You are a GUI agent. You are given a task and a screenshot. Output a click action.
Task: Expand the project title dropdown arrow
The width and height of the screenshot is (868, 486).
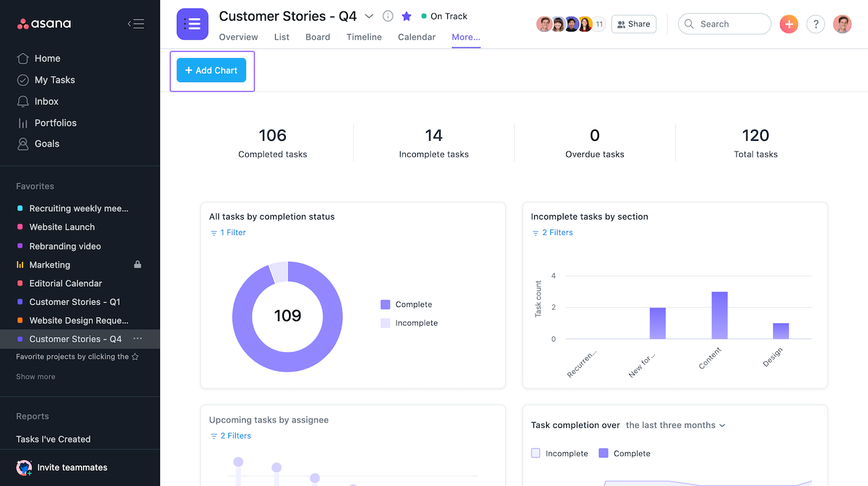click(369, 15)
